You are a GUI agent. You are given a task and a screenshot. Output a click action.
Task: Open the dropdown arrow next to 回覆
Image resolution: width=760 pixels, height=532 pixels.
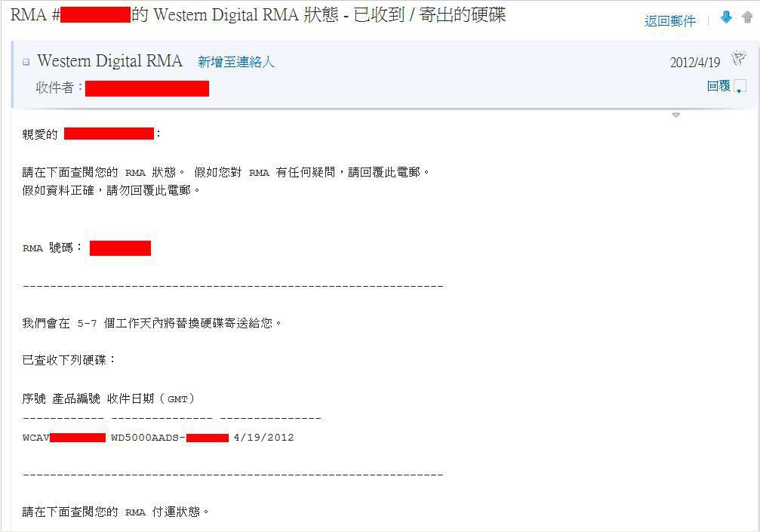[x=740, y=88]
